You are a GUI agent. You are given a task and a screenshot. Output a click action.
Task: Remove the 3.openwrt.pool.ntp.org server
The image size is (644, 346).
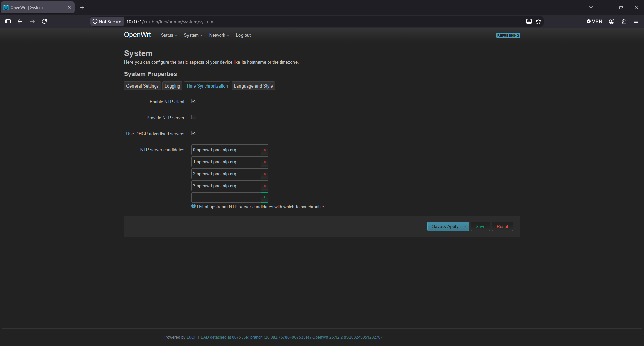point(265,186)
